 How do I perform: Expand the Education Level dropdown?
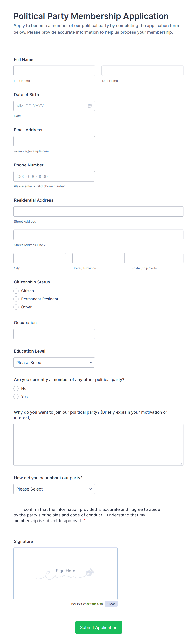pyautogui.click(x=54, y=362)
